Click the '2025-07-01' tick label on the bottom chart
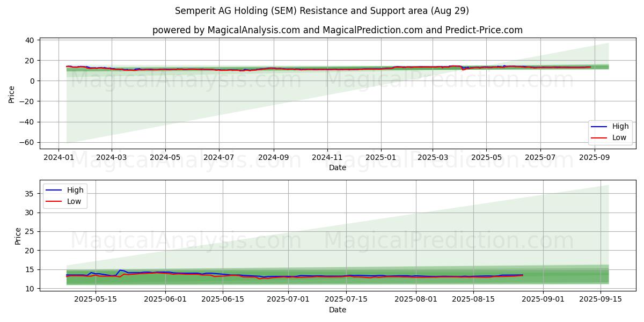This screenshot has width=644, height=322. (x=288, y=300)
